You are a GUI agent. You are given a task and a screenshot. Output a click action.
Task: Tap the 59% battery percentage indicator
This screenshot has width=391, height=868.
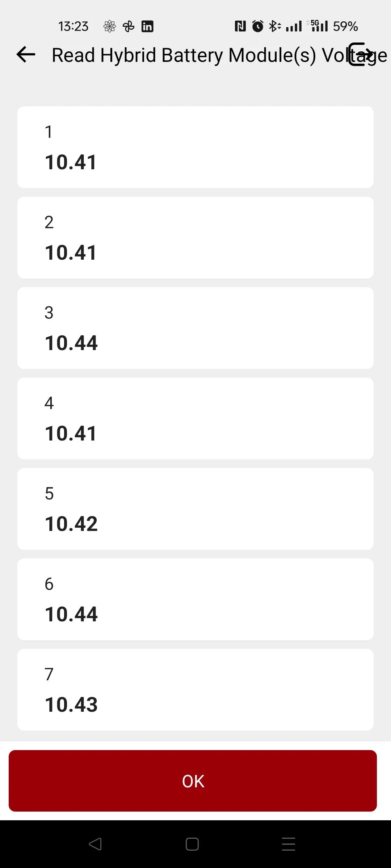click(345, 26)
